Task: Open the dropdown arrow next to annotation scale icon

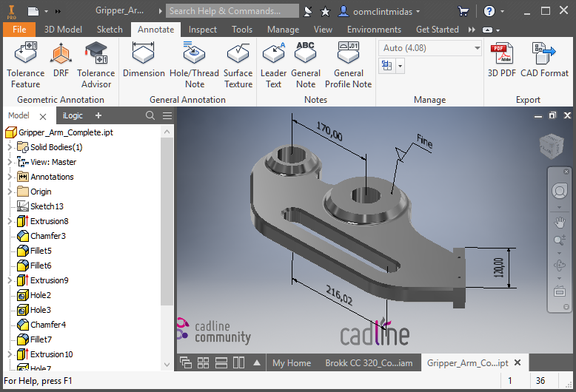Action: 400,66
